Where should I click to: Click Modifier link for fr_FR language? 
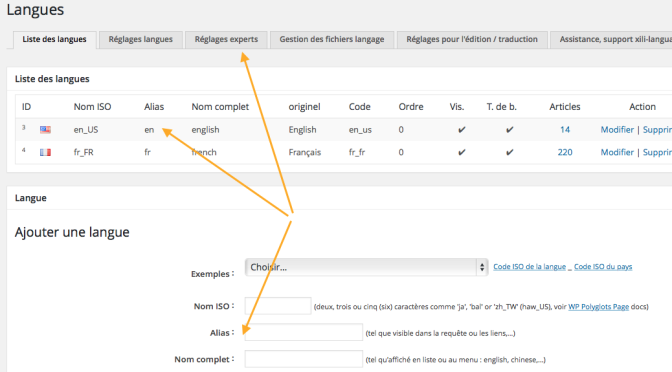(617, 152)
